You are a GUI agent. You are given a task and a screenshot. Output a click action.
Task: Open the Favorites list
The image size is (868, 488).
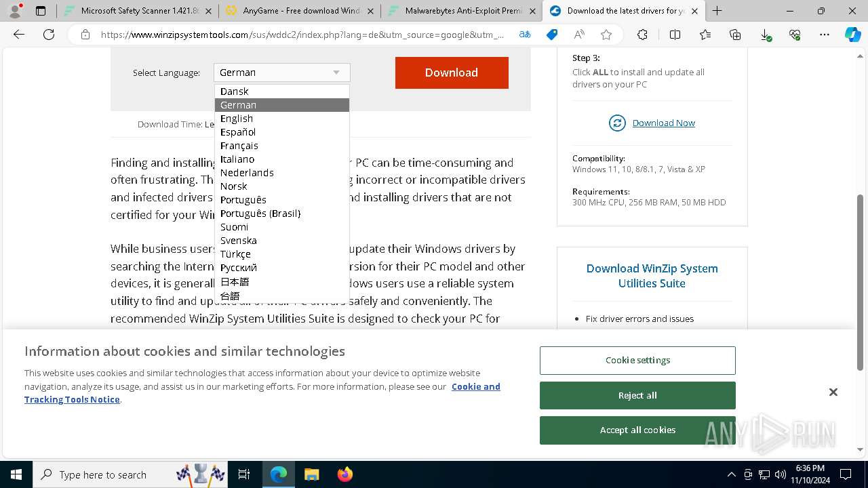pyautogui.click(x=705, y=35)
